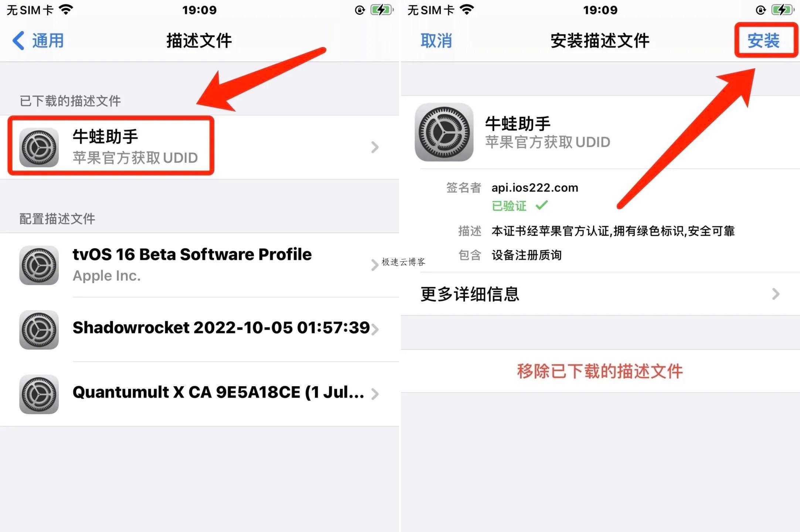The image size is (800, 532).
Task: Tap the large 牛蛙助手 icon on install page
Action: tap(444, 132)
